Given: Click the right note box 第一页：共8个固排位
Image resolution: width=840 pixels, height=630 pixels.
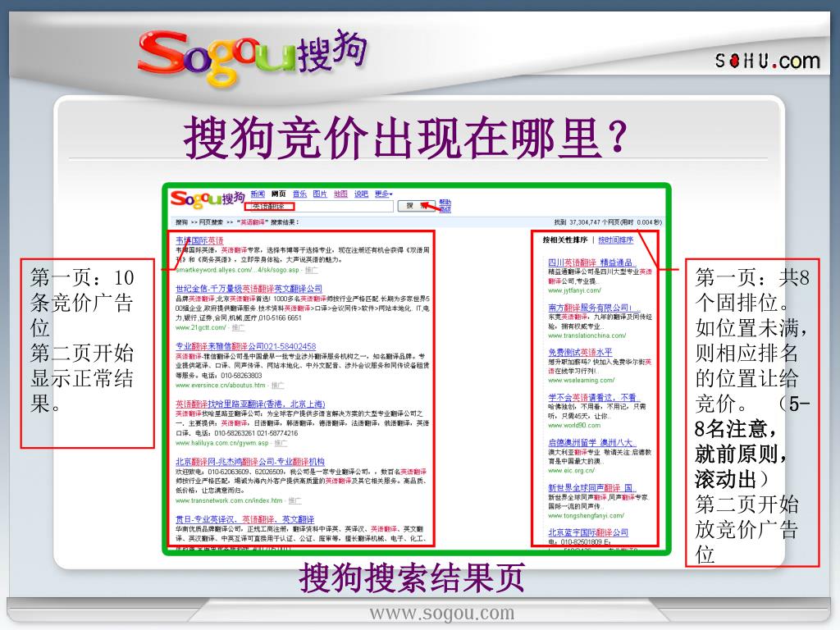Looking at the screenshot, I should [x=752, y=413].
